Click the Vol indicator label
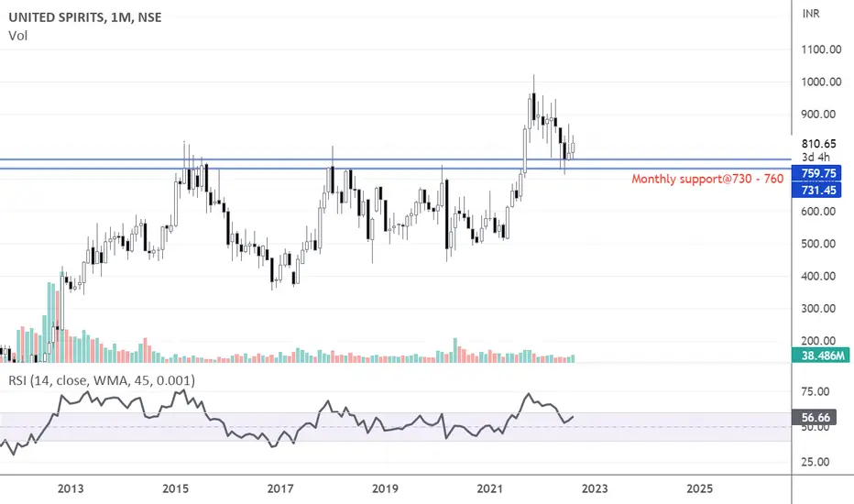The height and width of the screenshot is (504, 854). pyautogui.click(x=18, y=36)
